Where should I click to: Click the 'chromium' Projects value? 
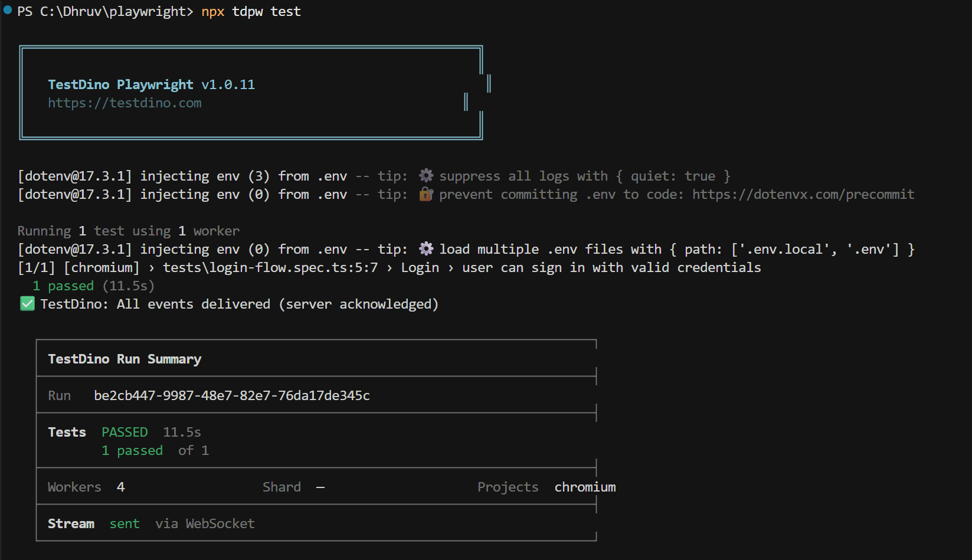tap(584, 487)
